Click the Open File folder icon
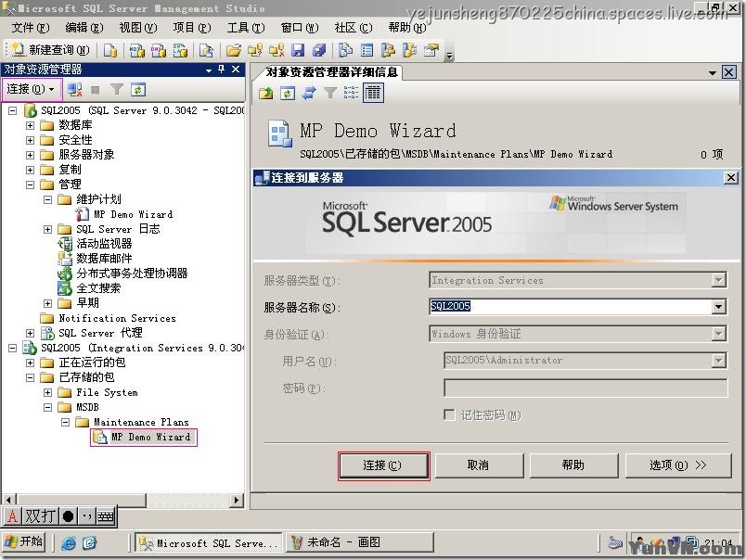Image resolution: width=746 pixels, height=560 pixels. (234, 50)
